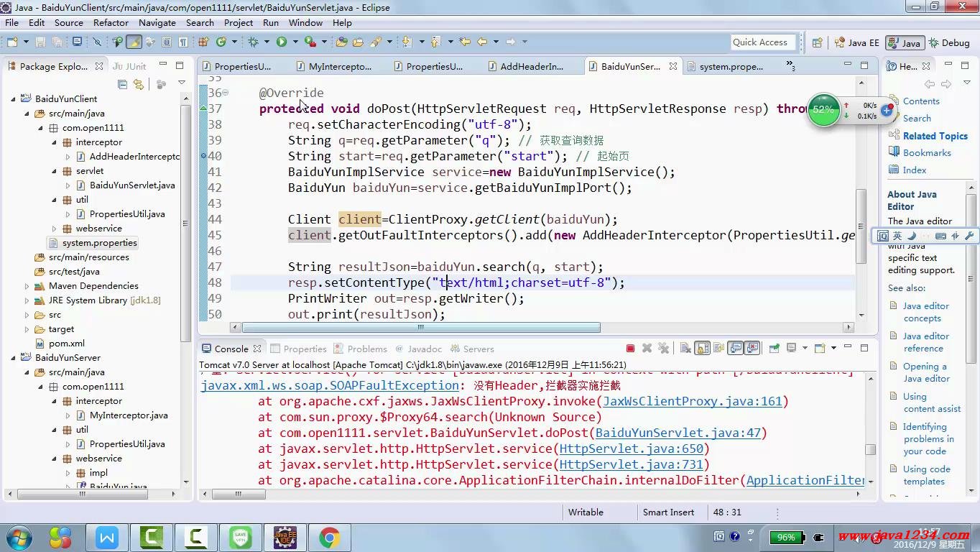Click the Save toolbar icon
The width and height of the screenshot is (980, 552).
pos(40,42)
